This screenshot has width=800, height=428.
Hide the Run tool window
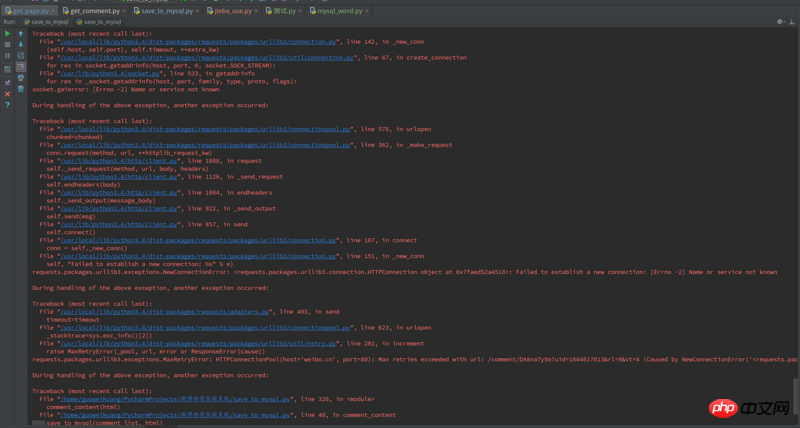coord(793,20)
